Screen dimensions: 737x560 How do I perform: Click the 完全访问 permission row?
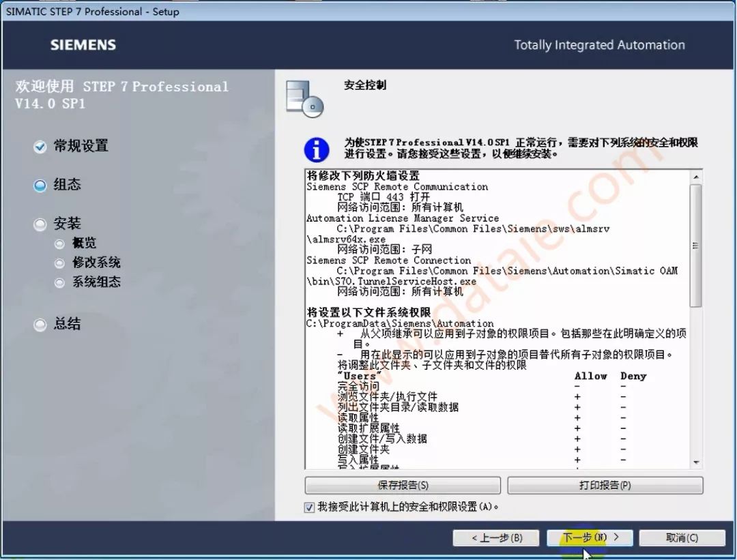pos(358,386)
